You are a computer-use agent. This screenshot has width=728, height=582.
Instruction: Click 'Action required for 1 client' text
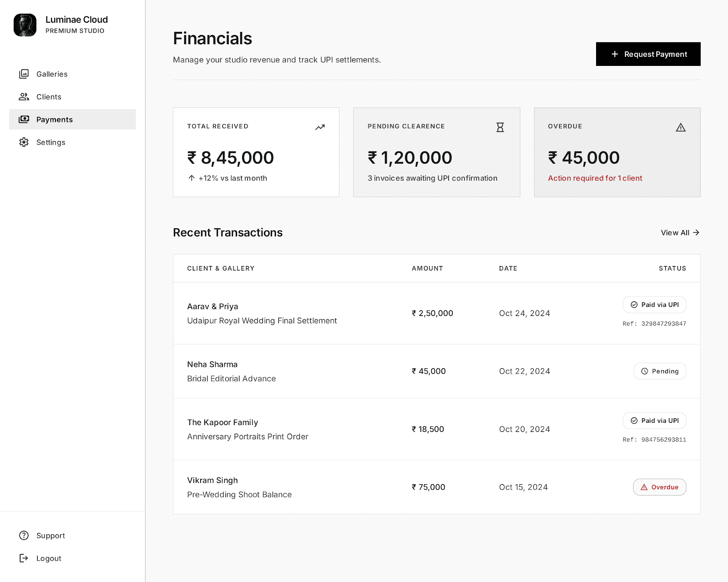(x=595, y=178)
